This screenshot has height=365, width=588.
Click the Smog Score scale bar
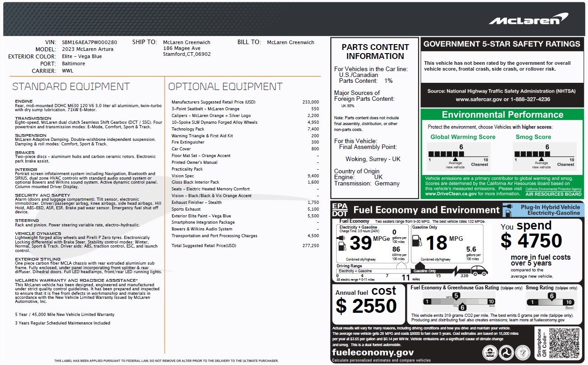click(x=544, y=154)
